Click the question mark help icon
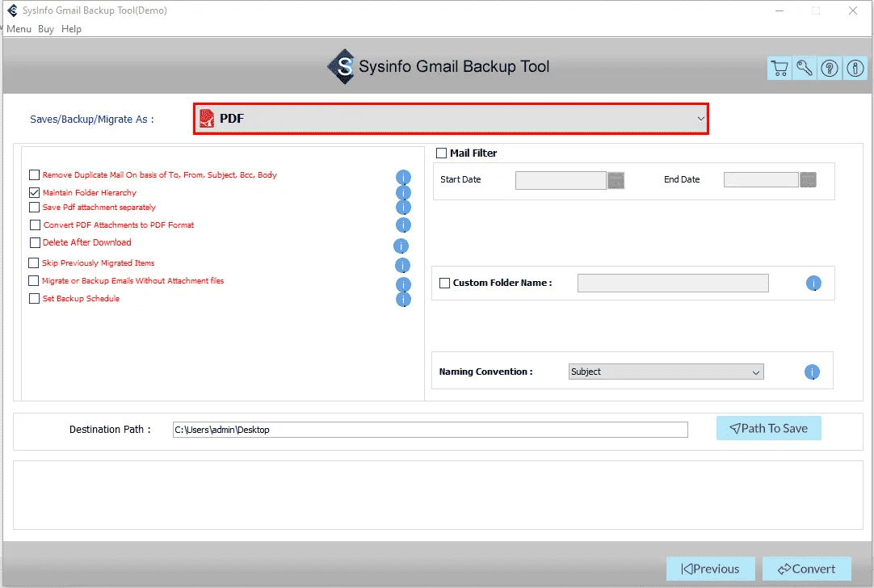 click(x=830, y=68)
